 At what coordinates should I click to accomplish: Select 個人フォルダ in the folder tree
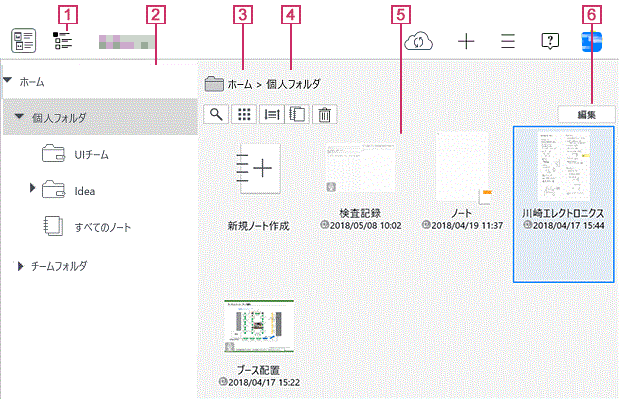(59, 118)
